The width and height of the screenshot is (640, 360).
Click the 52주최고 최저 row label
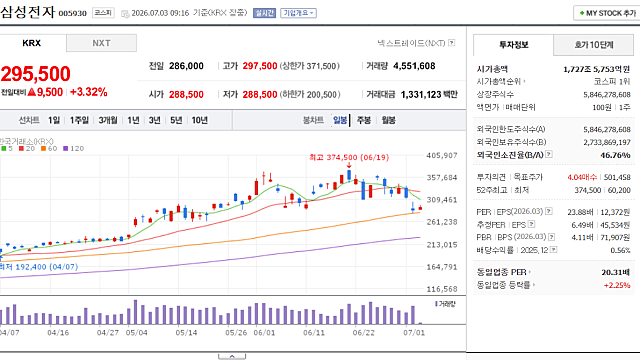pos(502,190)
